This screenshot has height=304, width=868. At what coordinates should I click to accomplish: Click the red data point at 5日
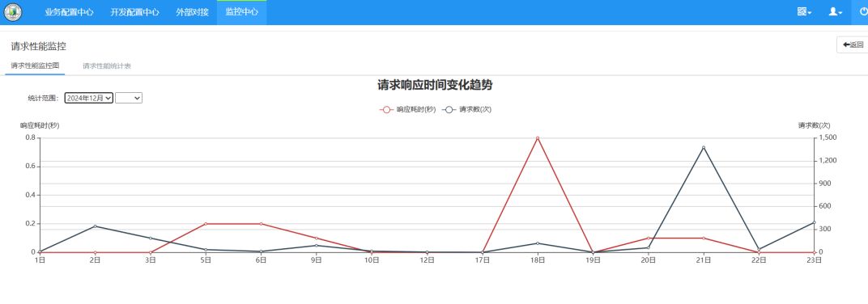pyautogui.click(x=206, y=224)
